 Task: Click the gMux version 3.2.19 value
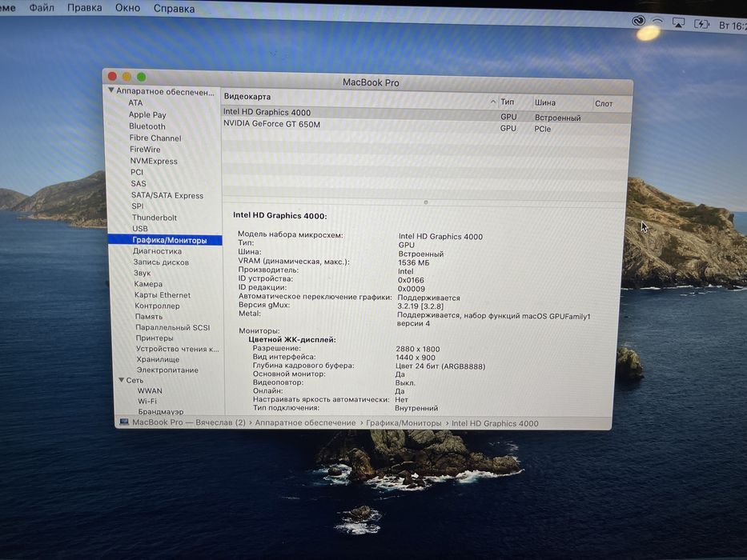click(420, 306)
